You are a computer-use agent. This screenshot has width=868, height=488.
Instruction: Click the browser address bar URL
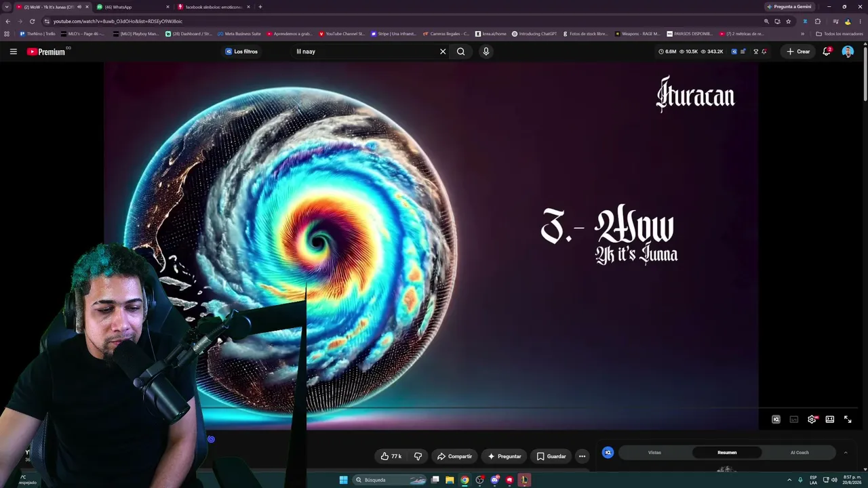click(x=118, y=22)
